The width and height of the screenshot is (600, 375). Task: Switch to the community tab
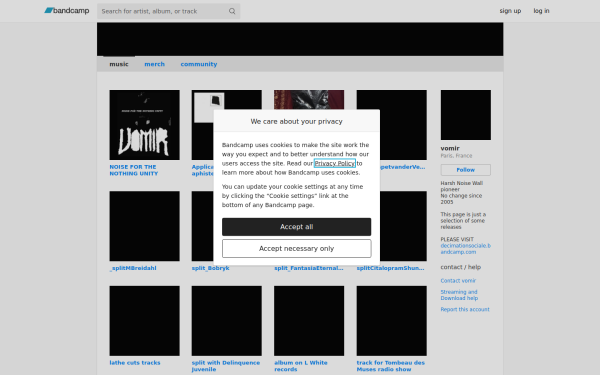[199, 64]
